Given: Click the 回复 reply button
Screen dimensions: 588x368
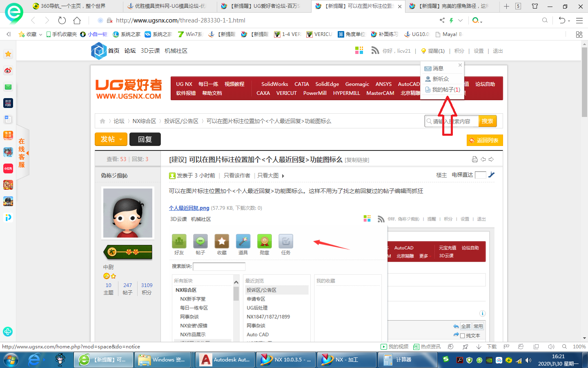Looking at the screenshot, I should click(x=145, y=139).
